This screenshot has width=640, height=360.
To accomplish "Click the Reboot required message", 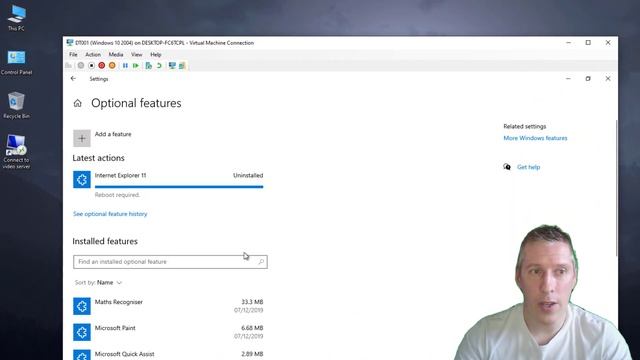I will point(117,195).
